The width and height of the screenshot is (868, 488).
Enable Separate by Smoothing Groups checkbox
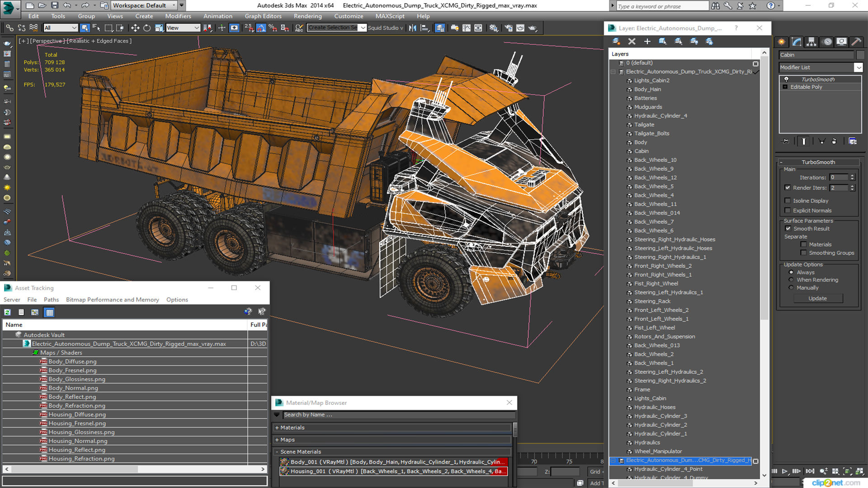click(803, 253)
